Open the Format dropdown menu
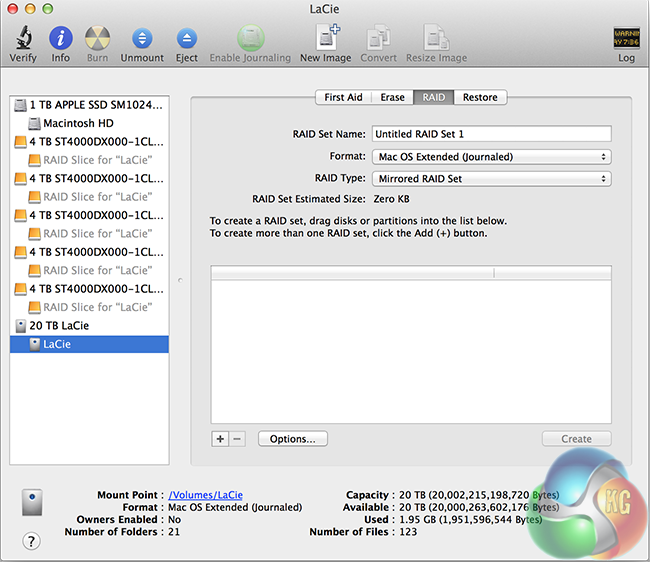 (x=490, y=157)
